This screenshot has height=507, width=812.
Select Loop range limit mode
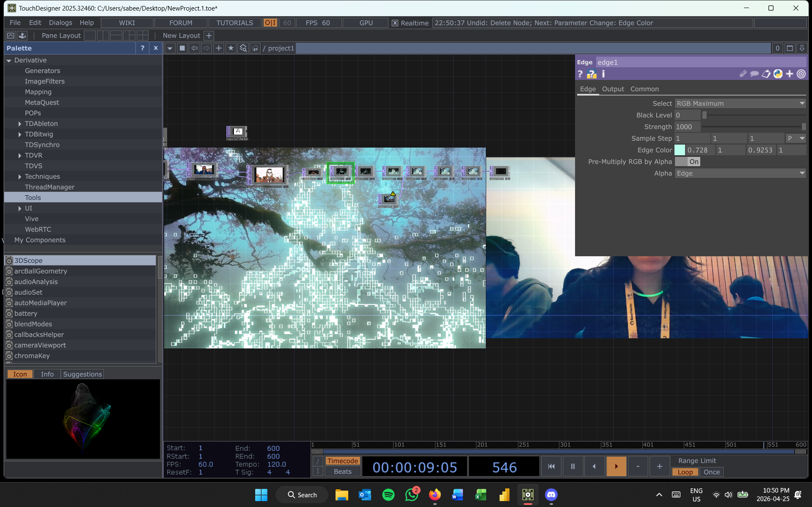685,472
